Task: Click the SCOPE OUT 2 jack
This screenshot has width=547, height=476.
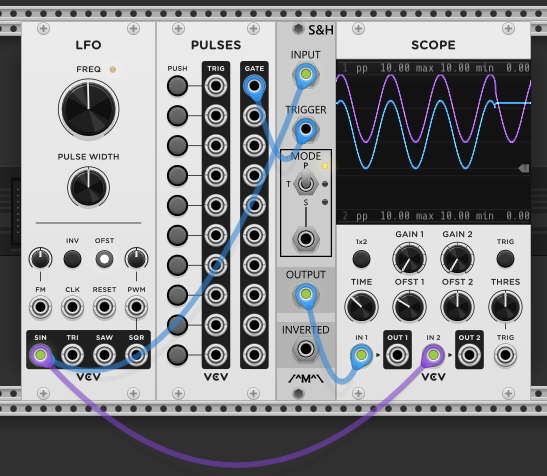Action: [x=469, y=355]
